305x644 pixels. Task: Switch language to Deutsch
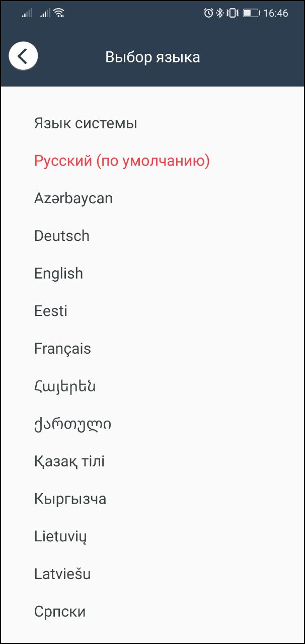pyautogui.click(x=62, y=236)
